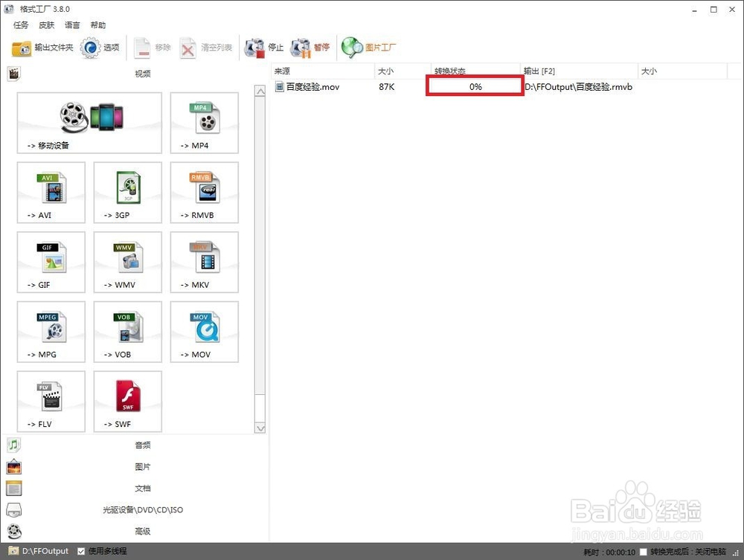Click the format list scroll-down arrow
Screen dimensions: 744x560
[x=260, y=428]
